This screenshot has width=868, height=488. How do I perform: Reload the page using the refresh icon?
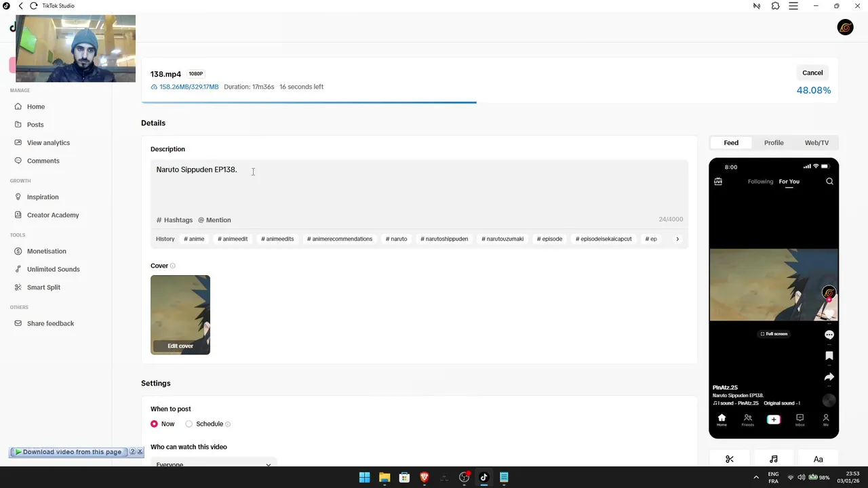(33, 6)
